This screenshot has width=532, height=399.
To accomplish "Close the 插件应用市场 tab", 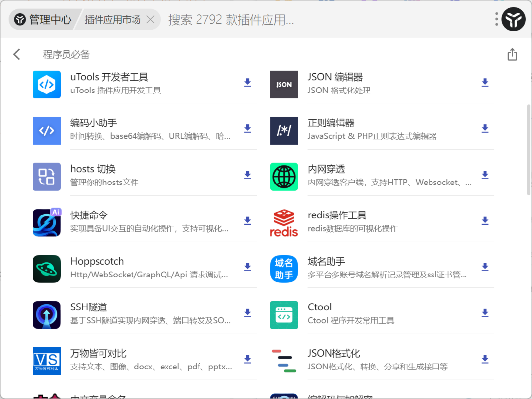I will pos(151,19).
